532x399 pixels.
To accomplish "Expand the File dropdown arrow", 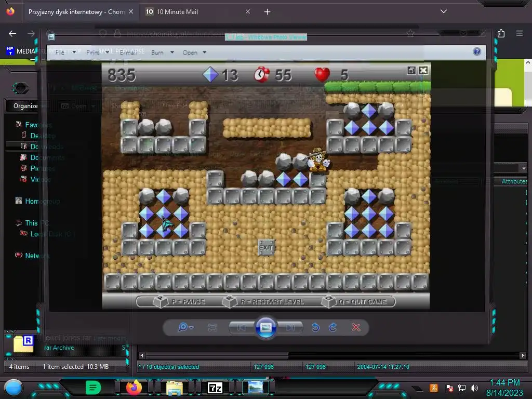I will [x=74, y=52].
